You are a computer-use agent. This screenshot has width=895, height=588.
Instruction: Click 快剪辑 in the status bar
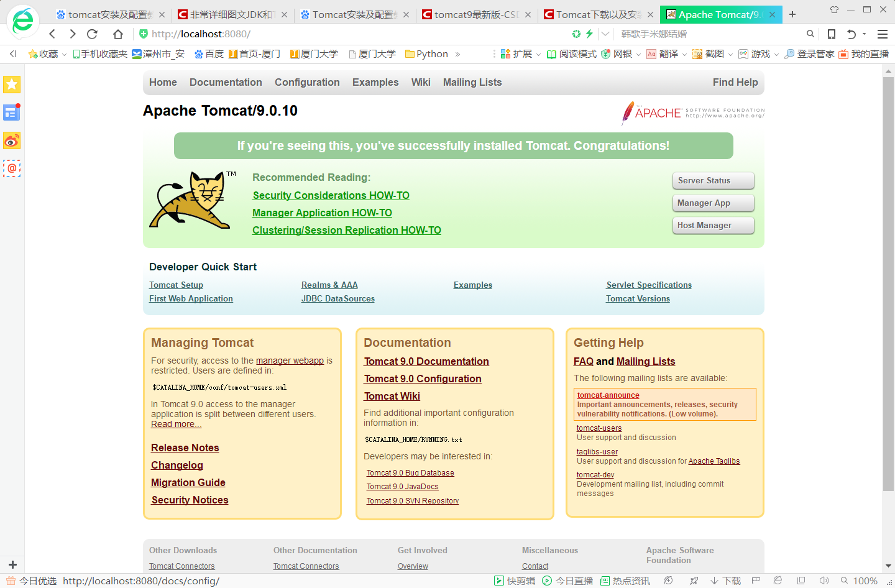515,581
